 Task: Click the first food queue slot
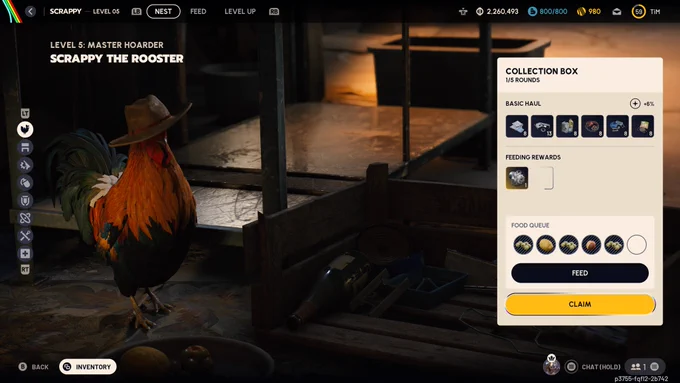pos(523,245)
